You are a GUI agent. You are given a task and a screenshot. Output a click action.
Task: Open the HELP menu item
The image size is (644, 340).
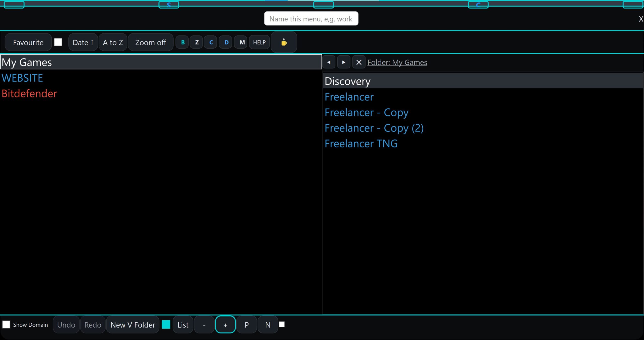coord(259,42)
